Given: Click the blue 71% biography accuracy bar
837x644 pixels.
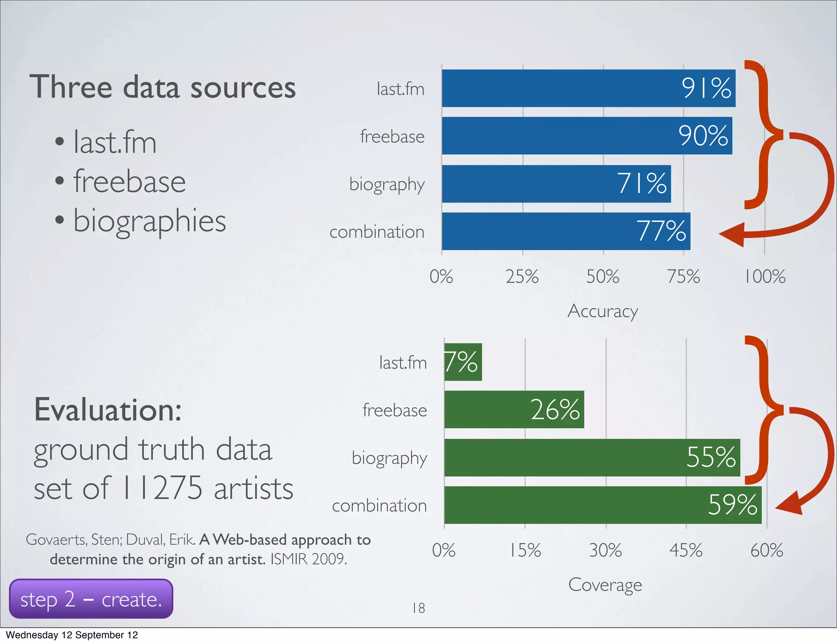Looking at the screenshot, I should 556,183.
